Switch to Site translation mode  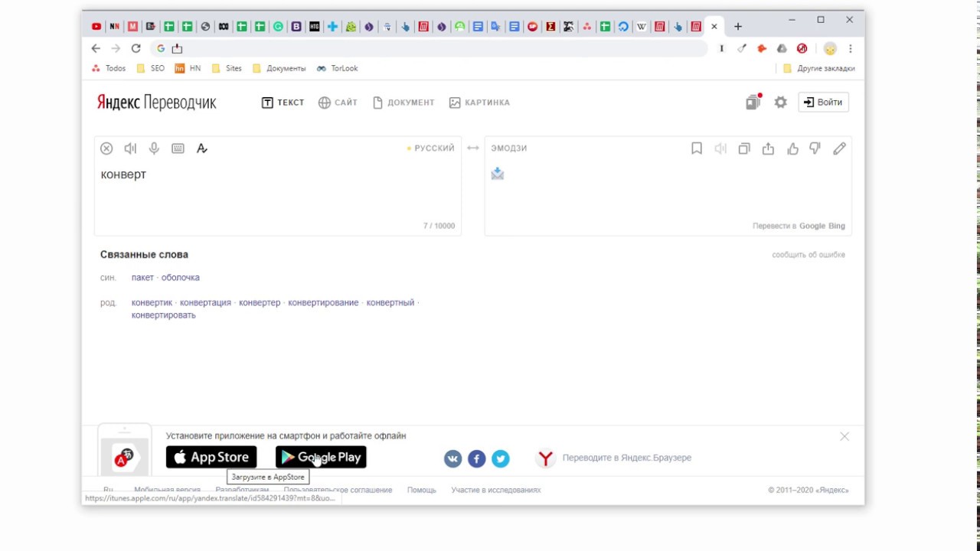click(338, 103)
